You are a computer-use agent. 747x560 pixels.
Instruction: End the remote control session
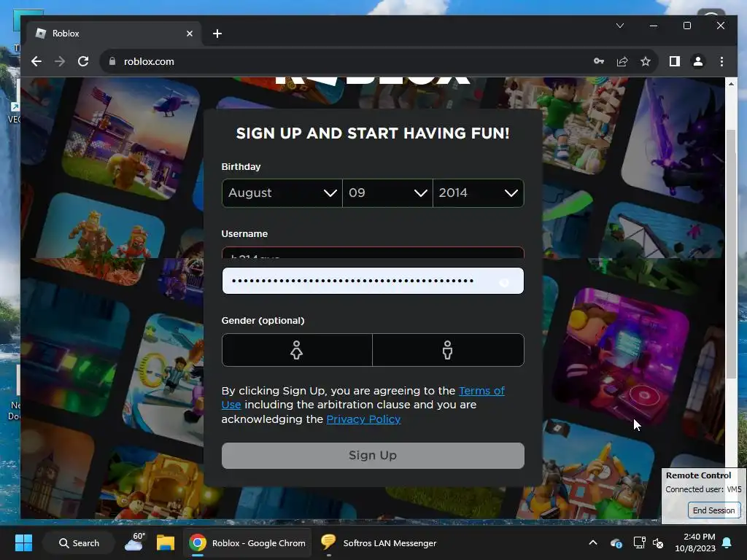tap(713, 510)
